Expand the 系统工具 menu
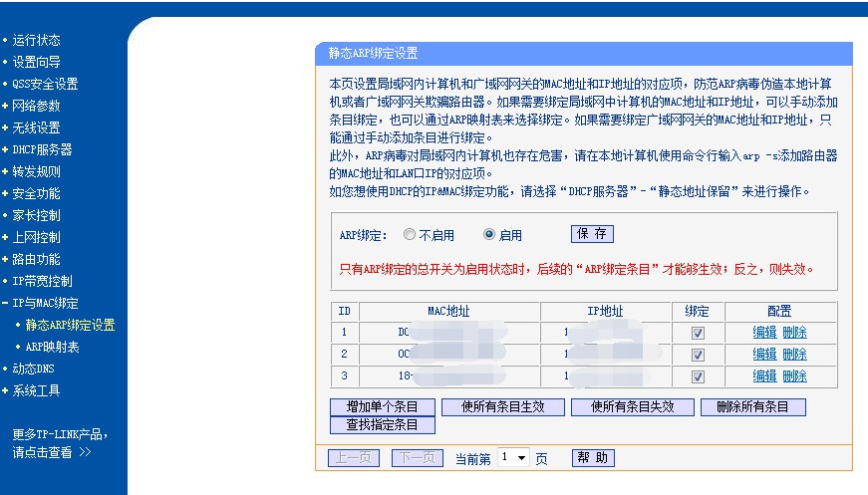868x495 pixels. [36, 390]
